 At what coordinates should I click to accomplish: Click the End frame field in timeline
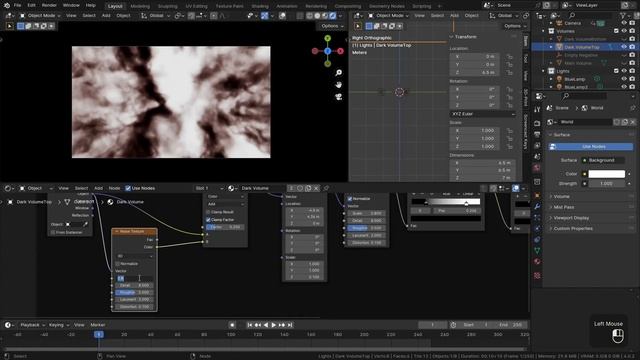(x=510, y=325)
